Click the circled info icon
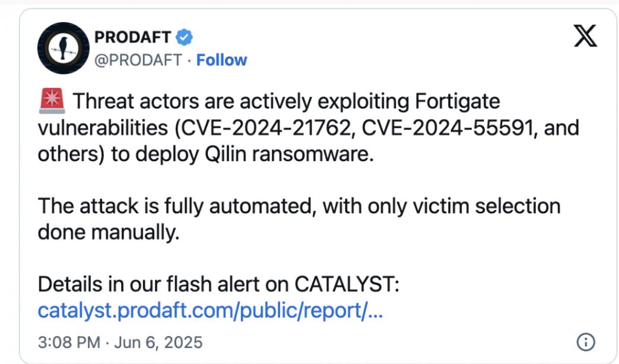 click(x=585, y=342)
